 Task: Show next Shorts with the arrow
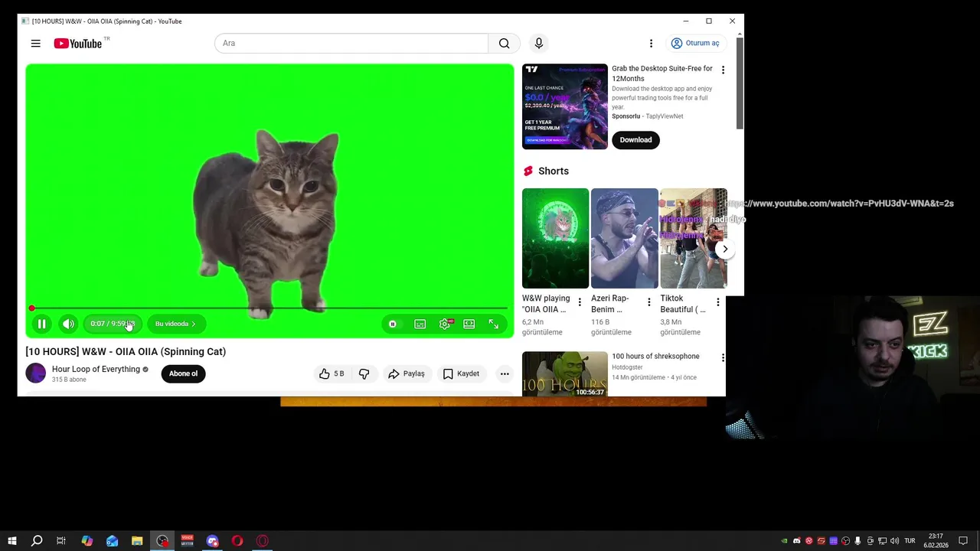725,249
